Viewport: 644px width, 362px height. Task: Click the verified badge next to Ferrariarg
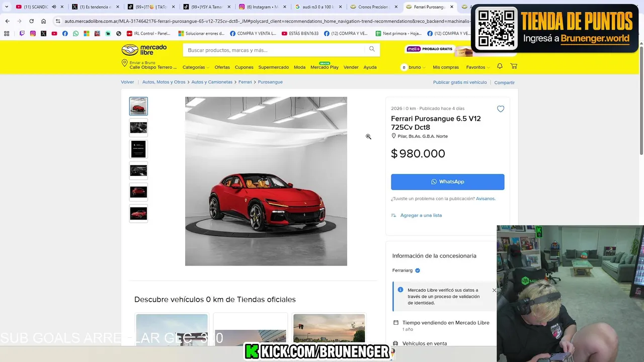pos(418,270)
